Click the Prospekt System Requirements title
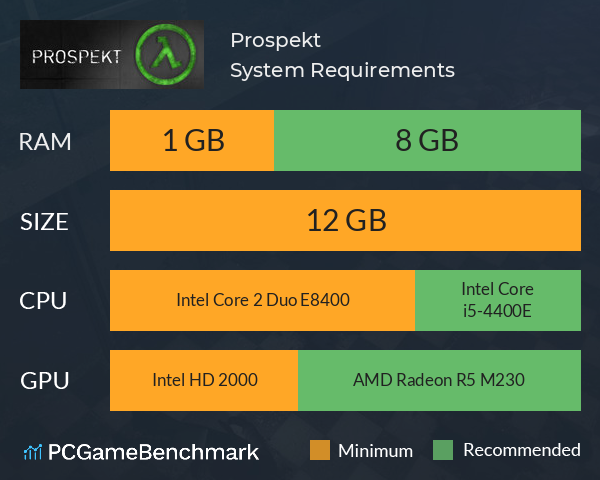 pyautogui.click(x=342, y=55)
